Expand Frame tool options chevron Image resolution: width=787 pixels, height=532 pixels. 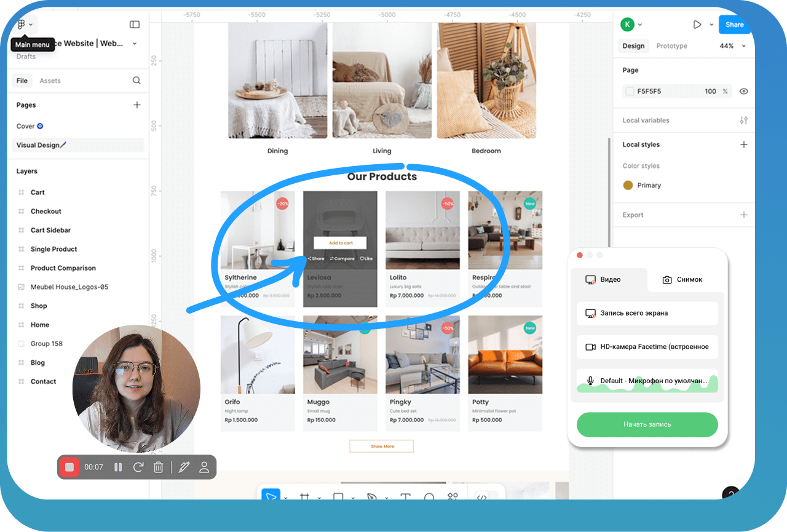319,497
